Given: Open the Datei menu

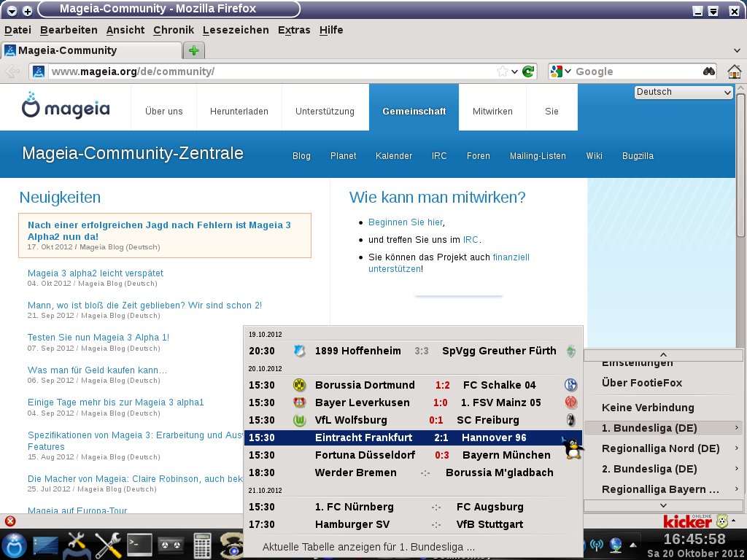Looking at the screenshot, I should coord(18,30).
